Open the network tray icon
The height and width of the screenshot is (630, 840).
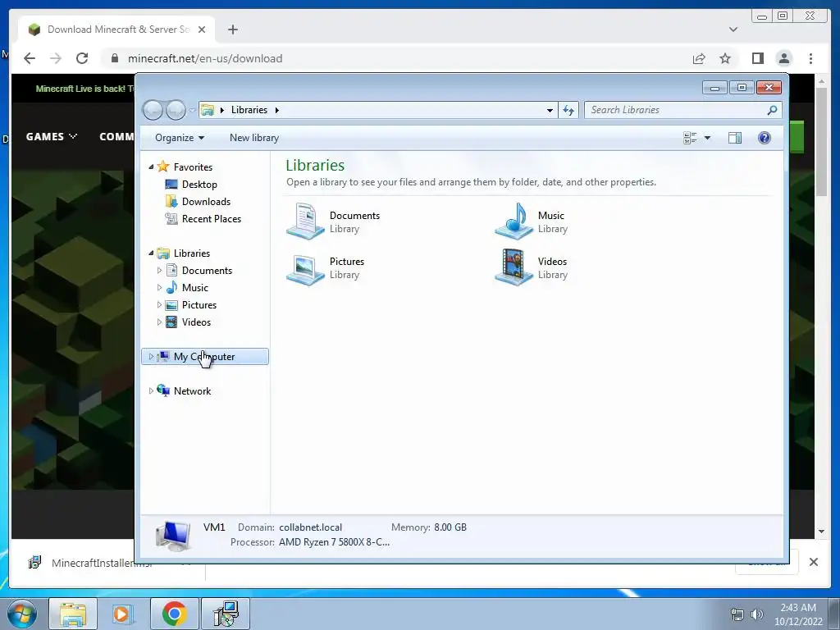[x=737, y=614]
